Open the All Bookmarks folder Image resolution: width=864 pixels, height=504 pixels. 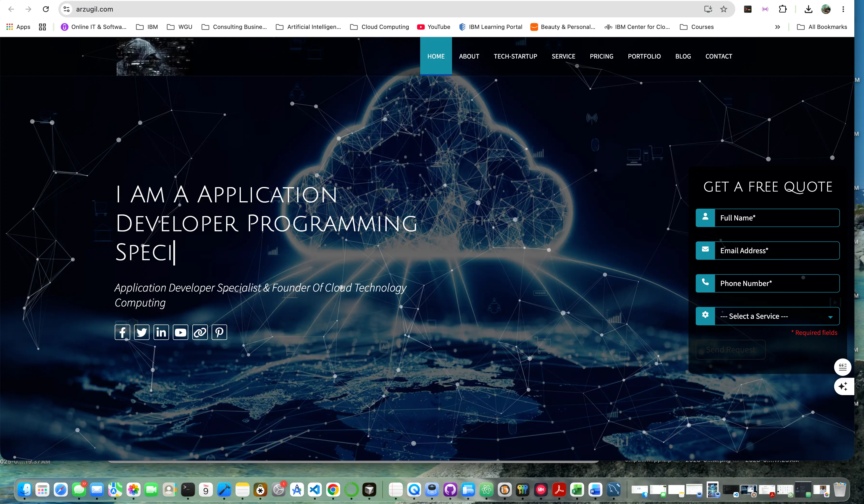coord(822,27)
